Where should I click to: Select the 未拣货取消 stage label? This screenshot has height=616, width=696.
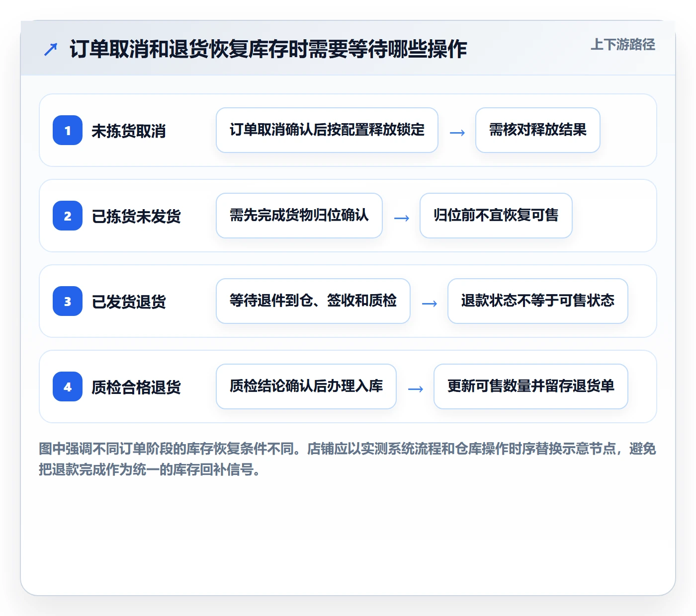coord(129,131)
